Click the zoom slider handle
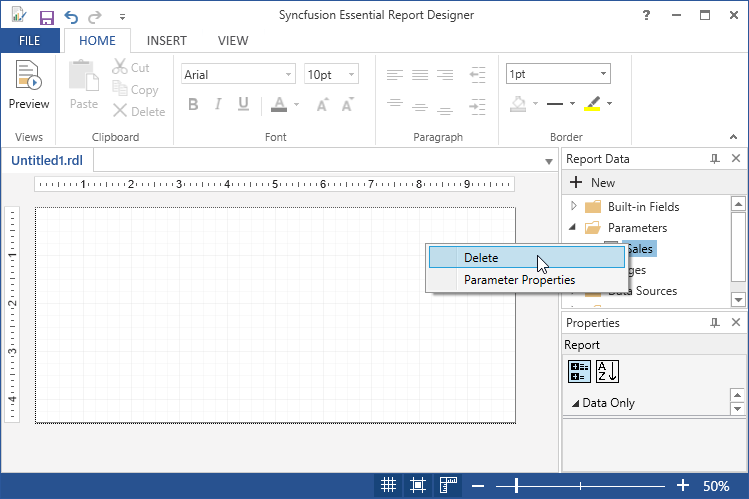 click(x=516, y=486)
